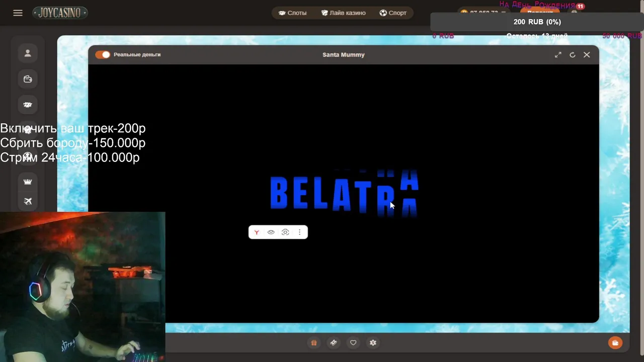Click the Сбрить бороду-150.000р text
Image resolution: width=644 pixels, height=362 pixels.
tap(73, 143)
